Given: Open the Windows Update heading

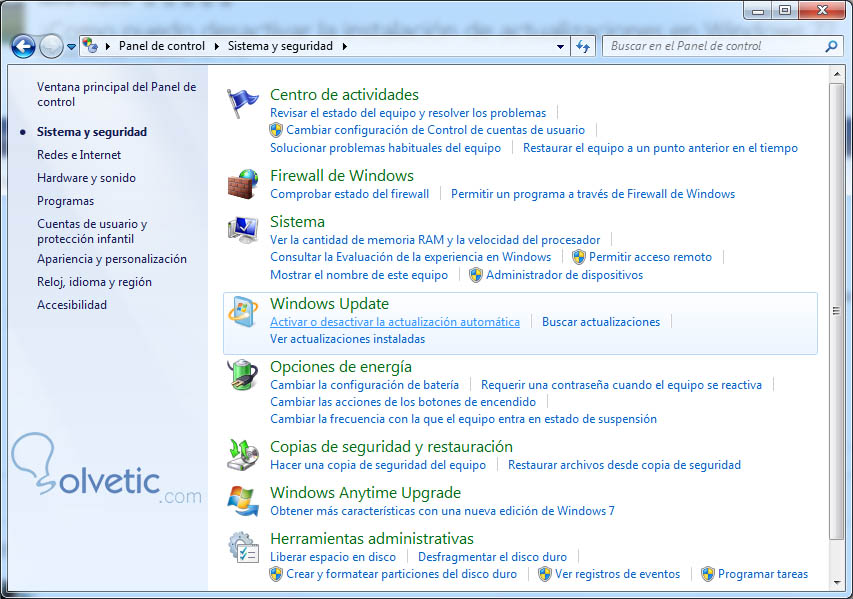Looking at the screenshot, I should click(x=330, y=304).
